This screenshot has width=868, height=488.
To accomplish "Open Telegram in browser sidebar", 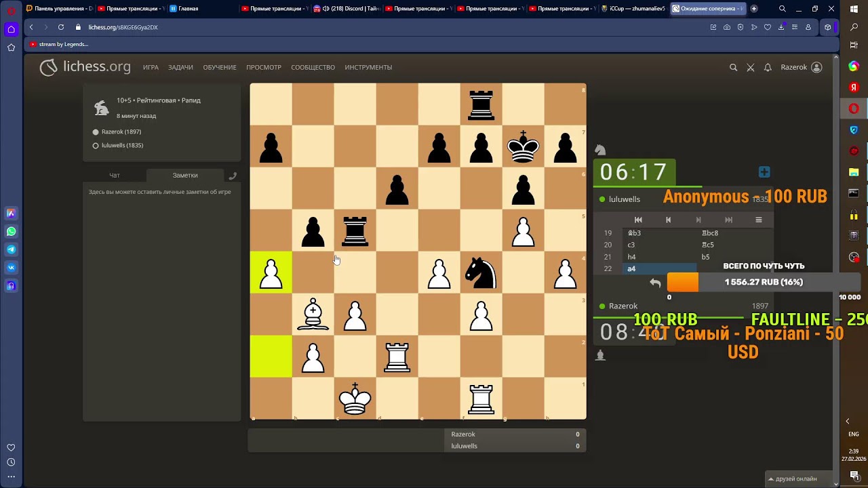I will coord(11,249).
